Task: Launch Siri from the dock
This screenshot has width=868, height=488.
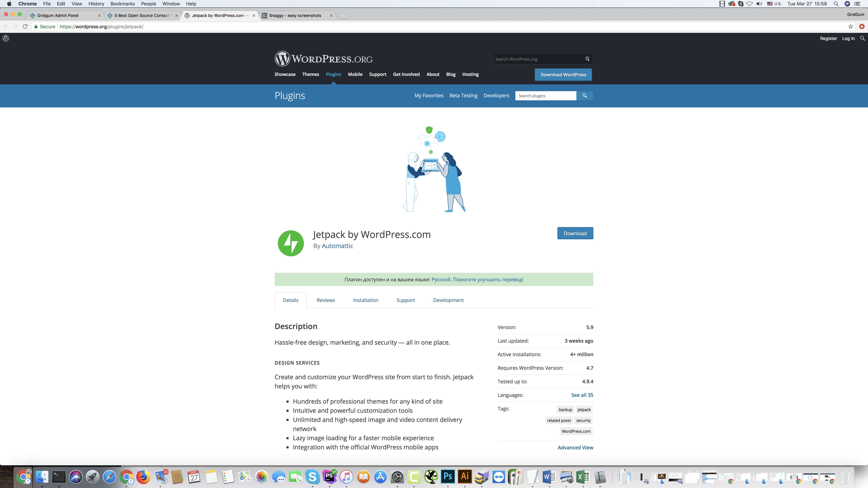Action: (76, 477)
